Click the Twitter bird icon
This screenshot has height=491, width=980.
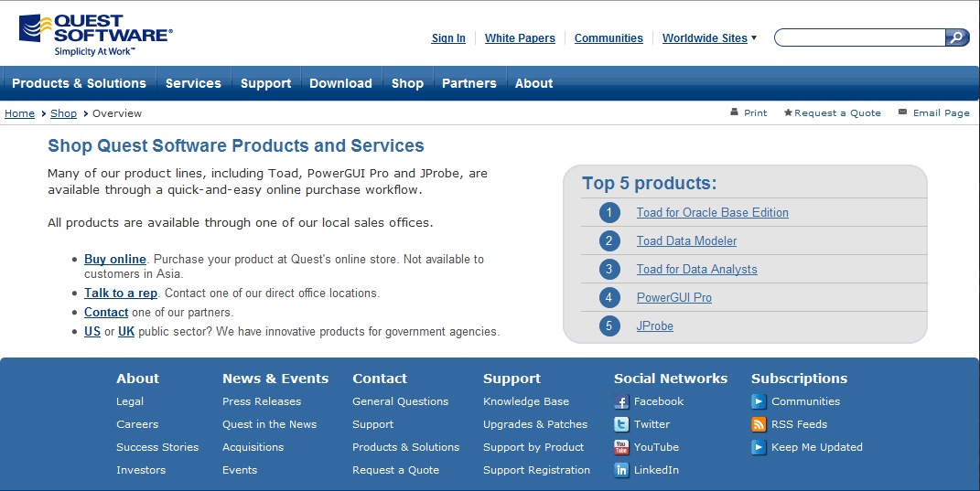[x=621, y=425]
